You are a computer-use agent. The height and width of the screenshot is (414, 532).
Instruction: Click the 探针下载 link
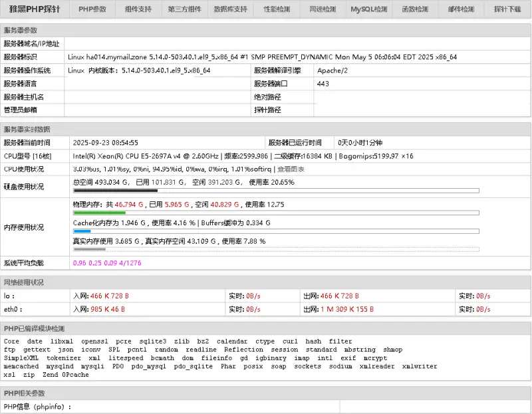click(507, 9)
